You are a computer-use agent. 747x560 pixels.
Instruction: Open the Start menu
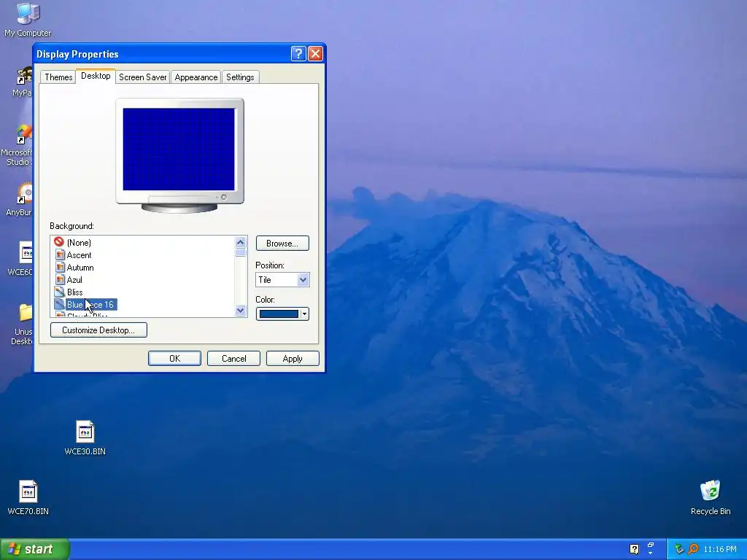(35, 549)
